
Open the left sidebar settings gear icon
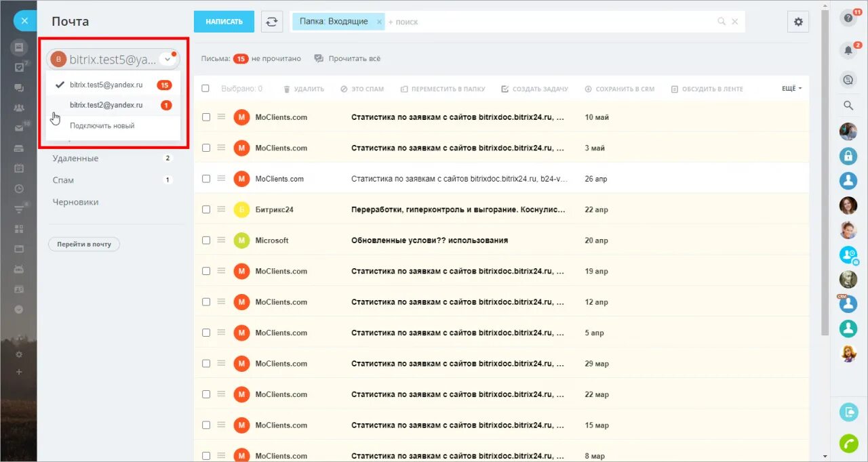tap(19, 354)
